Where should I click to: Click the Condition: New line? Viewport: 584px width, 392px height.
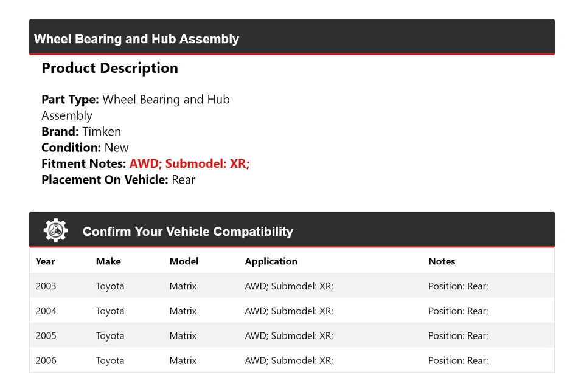point(85,148)
